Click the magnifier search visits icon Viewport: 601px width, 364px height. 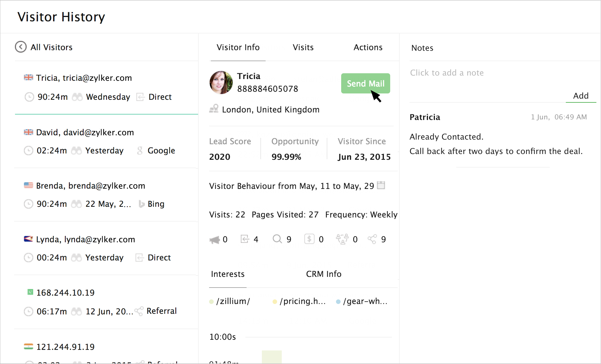(x=277, y=239)
